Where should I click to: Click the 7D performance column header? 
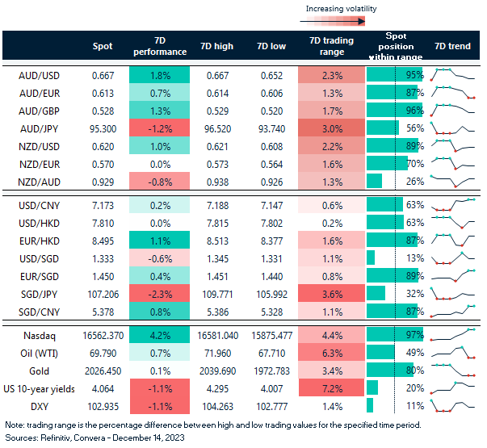click(x=158, y=46)
